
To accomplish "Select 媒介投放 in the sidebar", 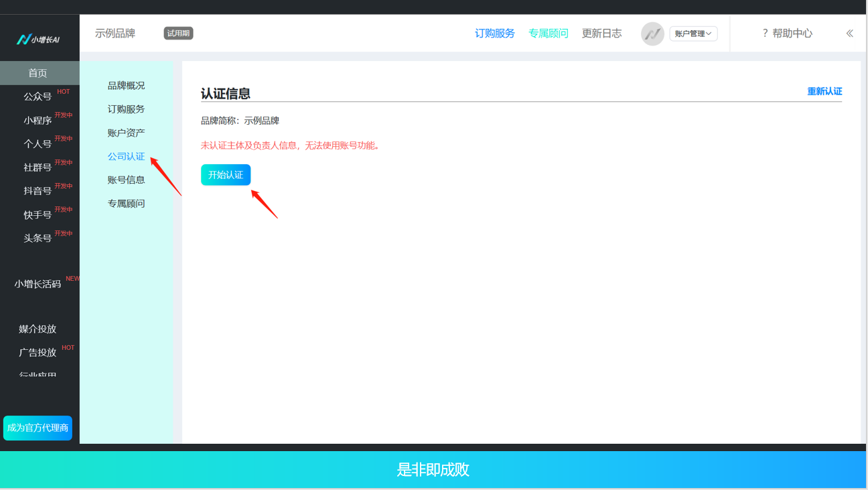I will 38,329.
